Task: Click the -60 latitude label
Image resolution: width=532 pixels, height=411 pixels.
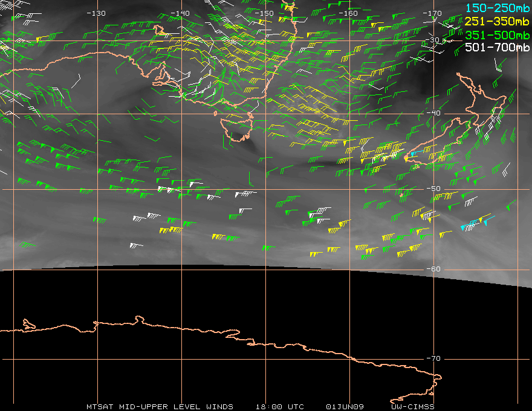Action: pos(433,269)
